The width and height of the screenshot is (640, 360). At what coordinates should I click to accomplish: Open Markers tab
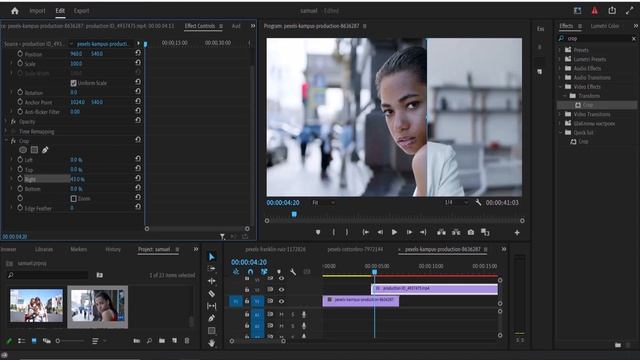78,249
